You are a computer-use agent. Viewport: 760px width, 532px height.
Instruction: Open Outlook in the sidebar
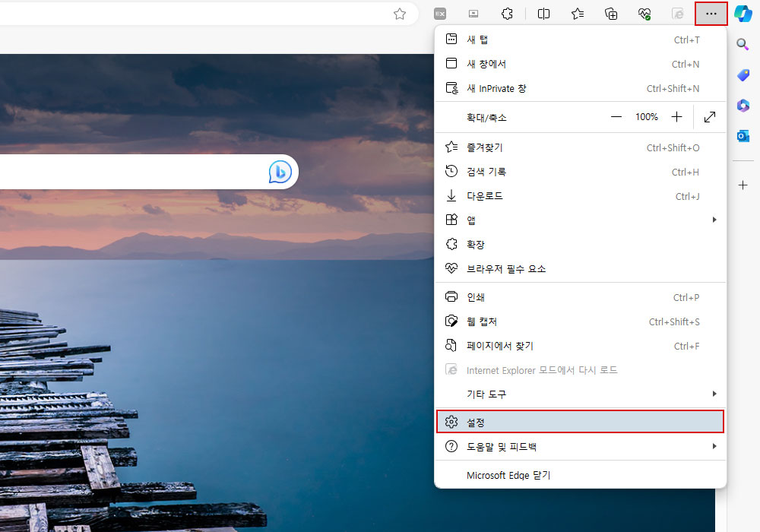(743, 136)
